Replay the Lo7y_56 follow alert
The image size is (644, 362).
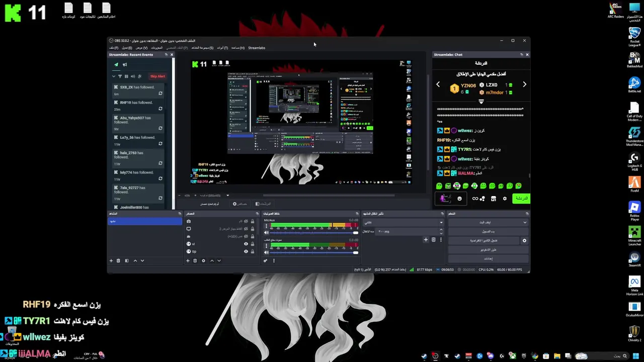[x=160, y=144]
